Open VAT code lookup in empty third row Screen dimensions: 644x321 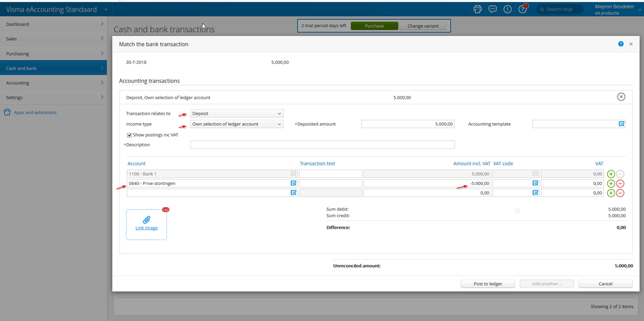[x=535, y=193]
